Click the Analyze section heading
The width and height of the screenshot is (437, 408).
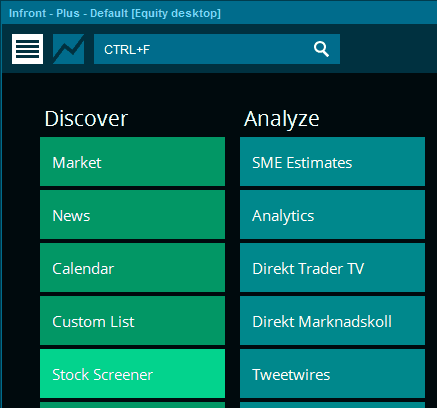[x=282, y=119]
